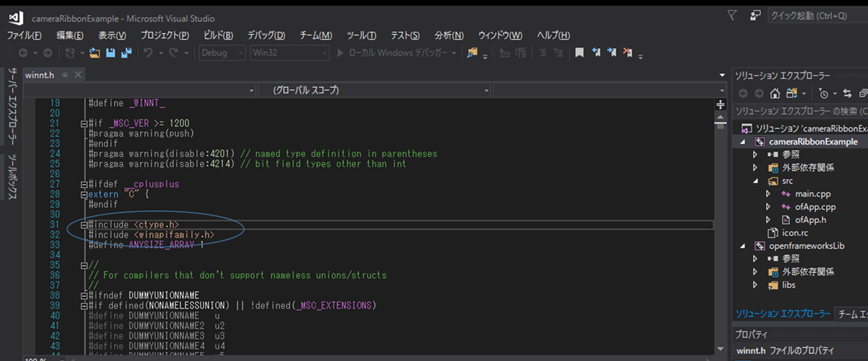Click the notifications filter flag icon
The width and height of the screenshot is (868, 361).
[x=731, y=15]
